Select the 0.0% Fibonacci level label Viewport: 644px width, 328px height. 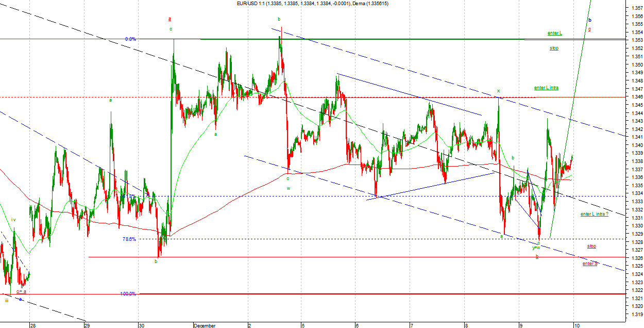(130, 39)
